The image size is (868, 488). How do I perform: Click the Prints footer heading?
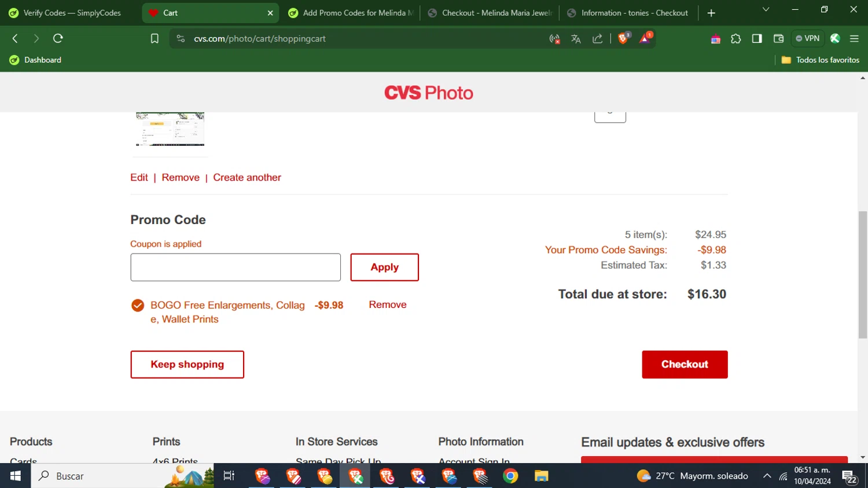(x=166, y=442)
